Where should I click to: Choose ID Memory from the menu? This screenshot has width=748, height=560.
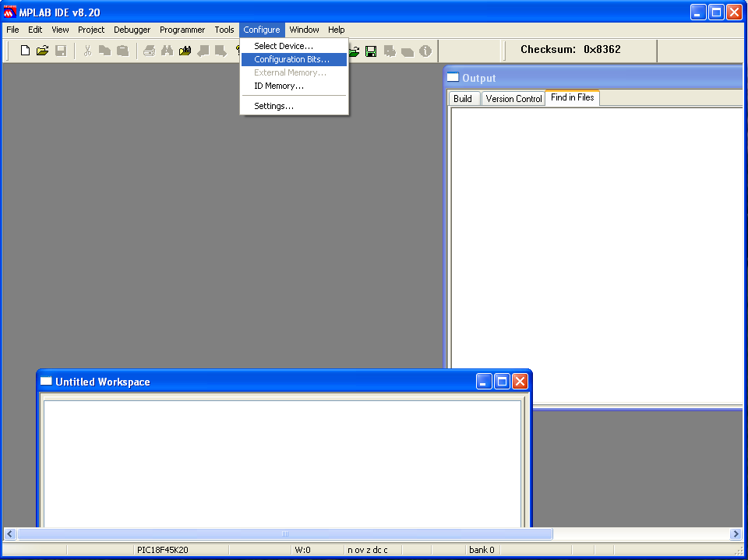[294, 86]
